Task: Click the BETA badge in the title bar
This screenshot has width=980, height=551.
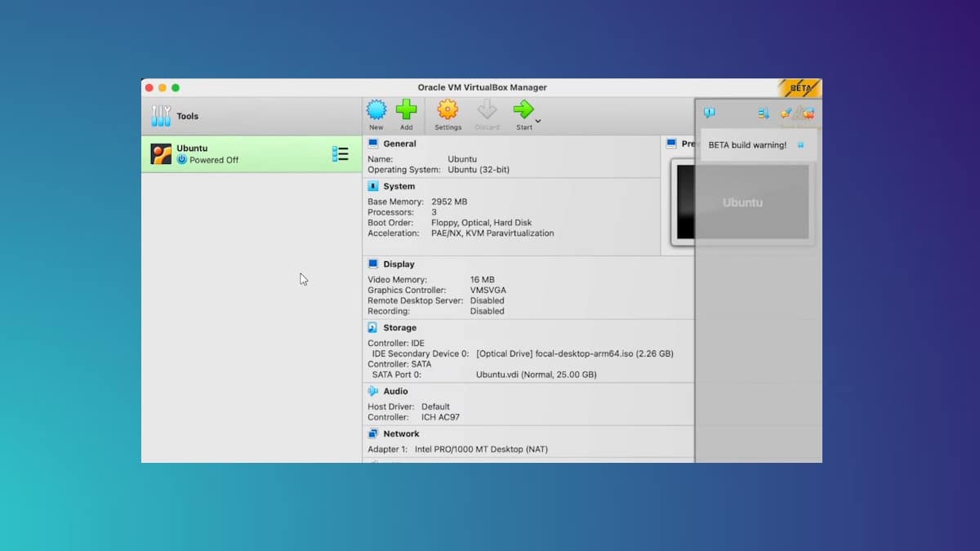Action: pyautogui.click(x=800, y=88)
